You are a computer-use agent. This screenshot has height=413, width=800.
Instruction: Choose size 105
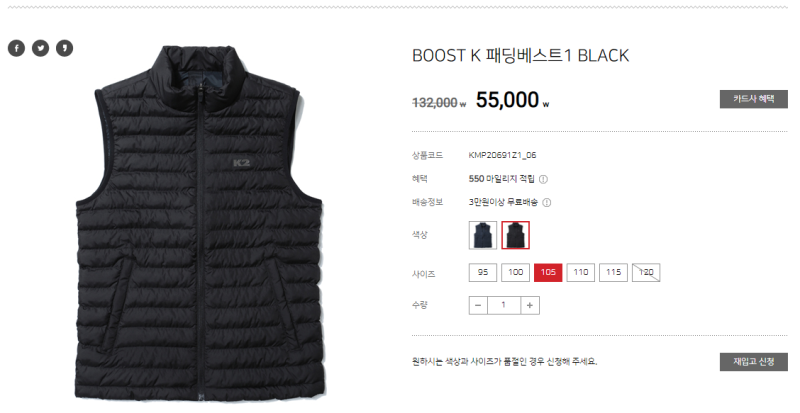548,272
